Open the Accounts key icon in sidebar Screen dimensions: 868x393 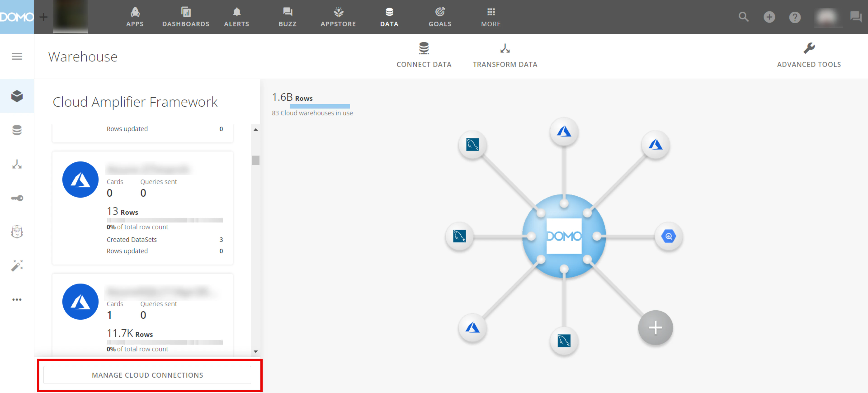click(17, 198)
